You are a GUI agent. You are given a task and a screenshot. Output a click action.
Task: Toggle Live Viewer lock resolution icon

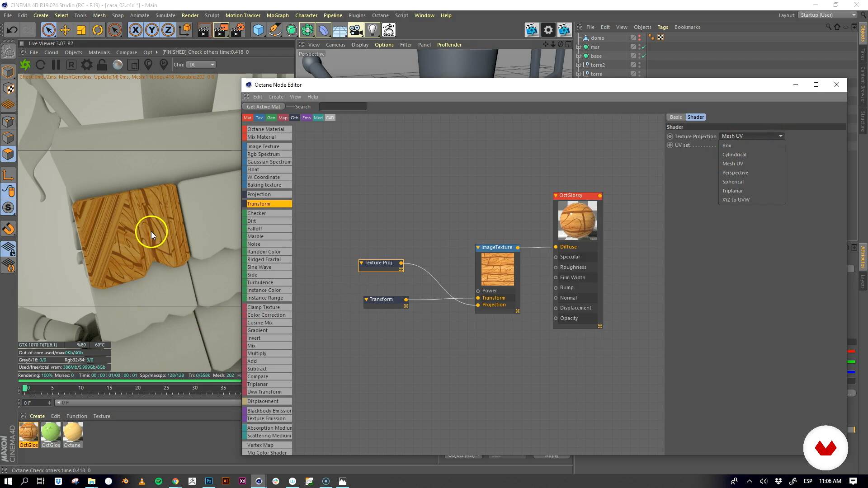pyautogui.click(x=102, y=65)
